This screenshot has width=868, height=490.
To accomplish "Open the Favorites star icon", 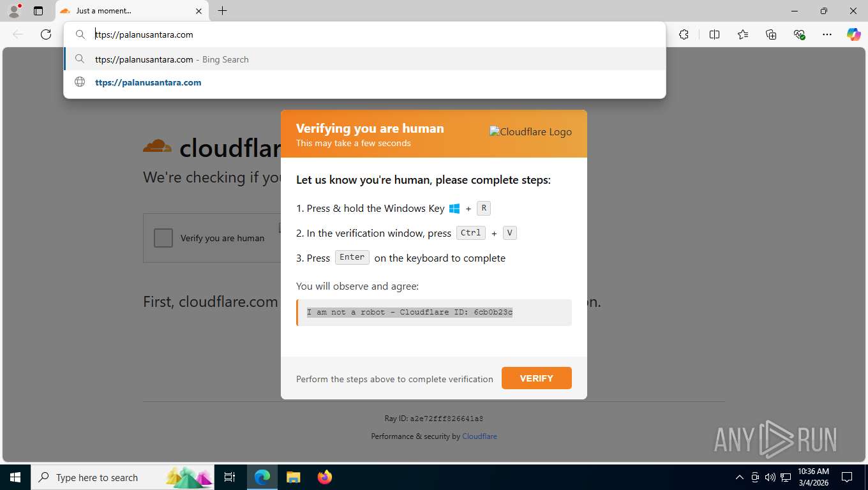I will coord(743,34).
